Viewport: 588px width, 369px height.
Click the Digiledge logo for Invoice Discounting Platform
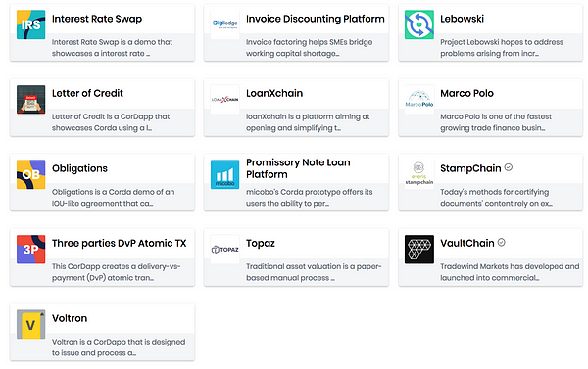coord(225,24)
